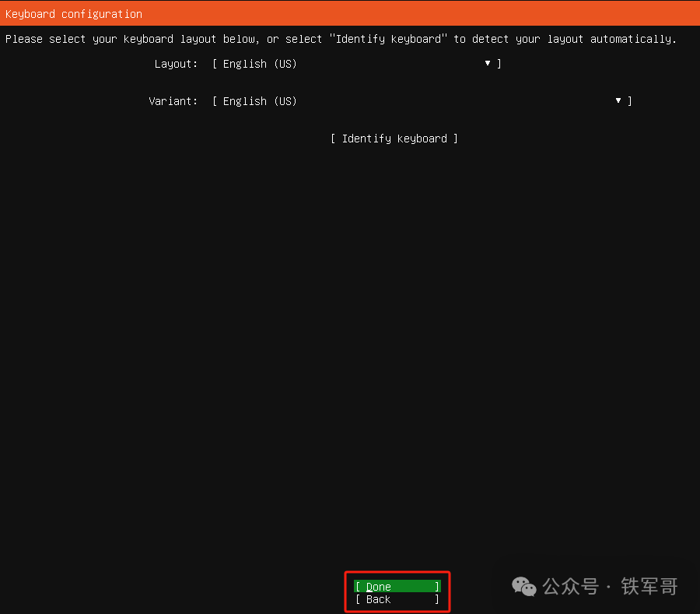Click the Layout dropdown arrow
700x614 pixels.
click(x=488, y=63)
